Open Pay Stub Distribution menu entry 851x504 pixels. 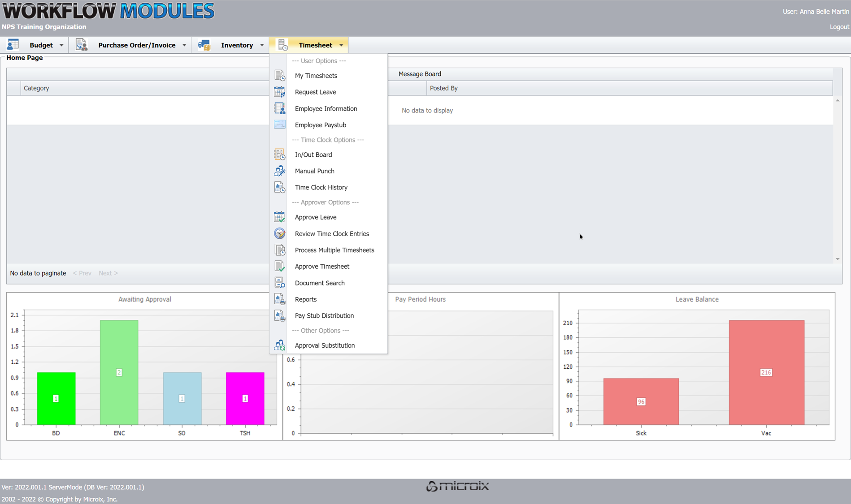tap(324, 316)
